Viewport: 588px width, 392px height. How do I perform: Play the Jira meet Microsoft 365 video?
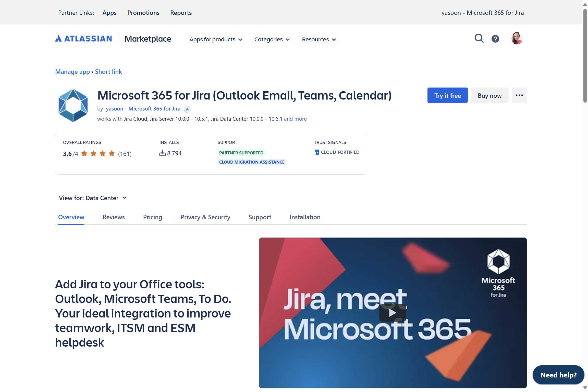coord(393,313)
